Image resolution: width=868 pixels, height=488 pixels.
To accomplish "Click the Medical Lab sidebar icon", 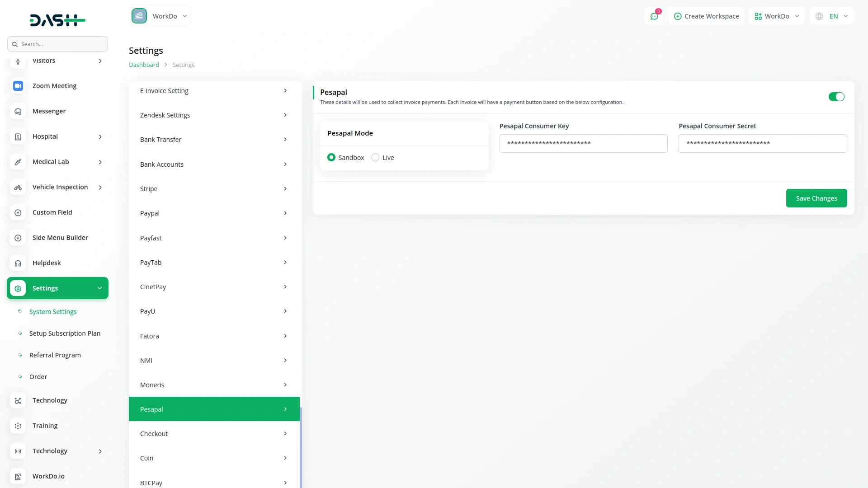I will 18,162.
